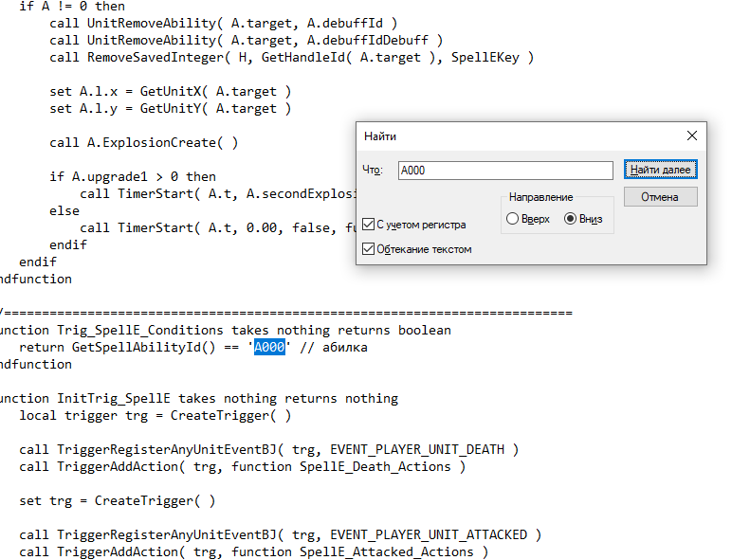Click the highlighted A000 text in code
750x560 pixels.
(269, 348)
